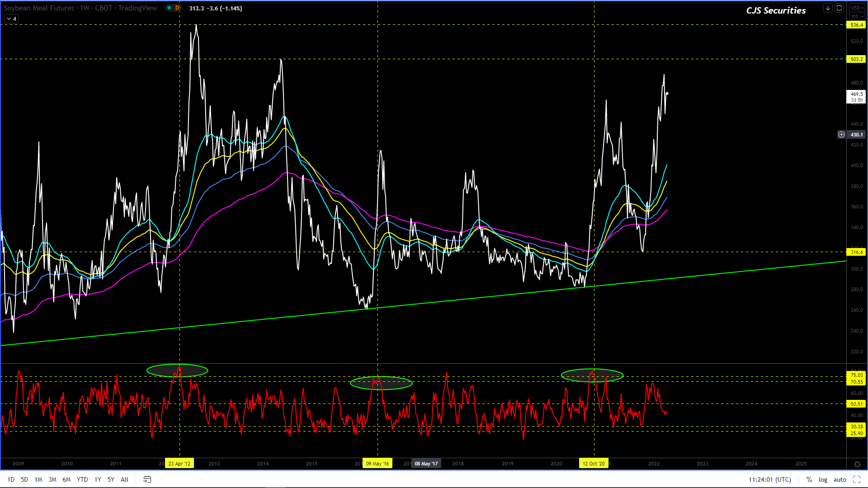Toggle percent scale mode
The height and width of the screenshot is (488, 868).
(x=809, y=479)
